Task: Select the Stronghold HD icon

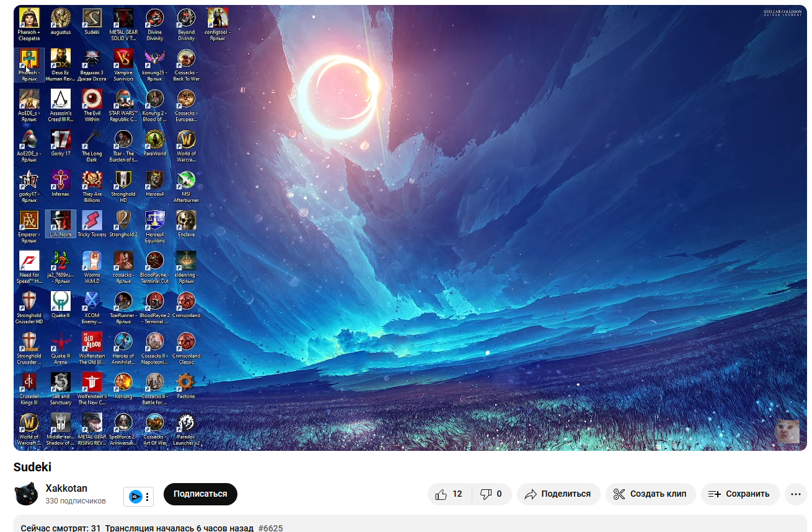Action: click(123, 186)
